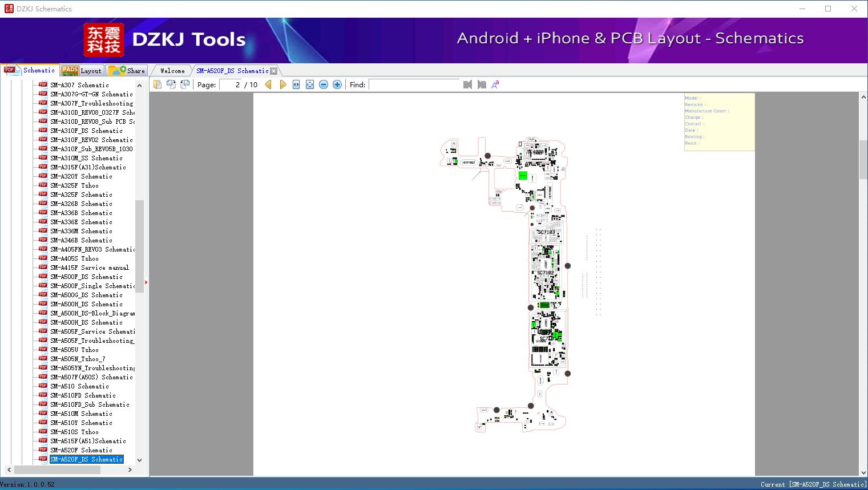
Task: Fit page to width
Action: click(296, 84)
